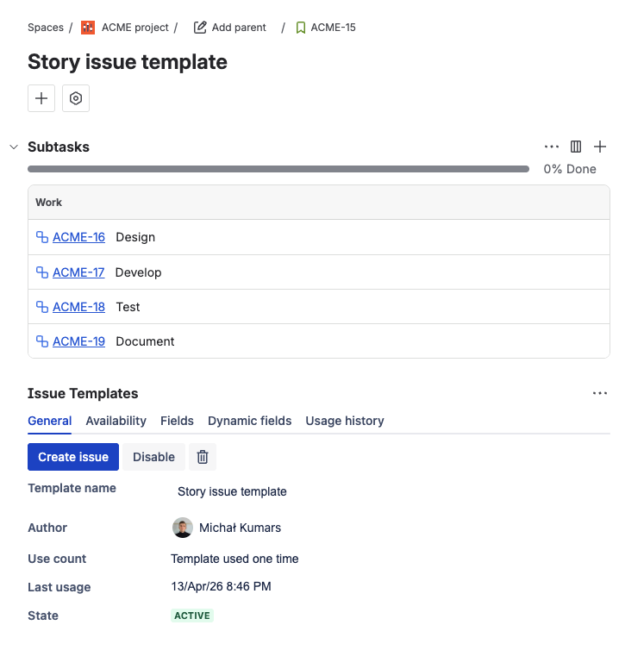Switch to the Availability tab
The image size is (644, 650).
click(116, 421)
